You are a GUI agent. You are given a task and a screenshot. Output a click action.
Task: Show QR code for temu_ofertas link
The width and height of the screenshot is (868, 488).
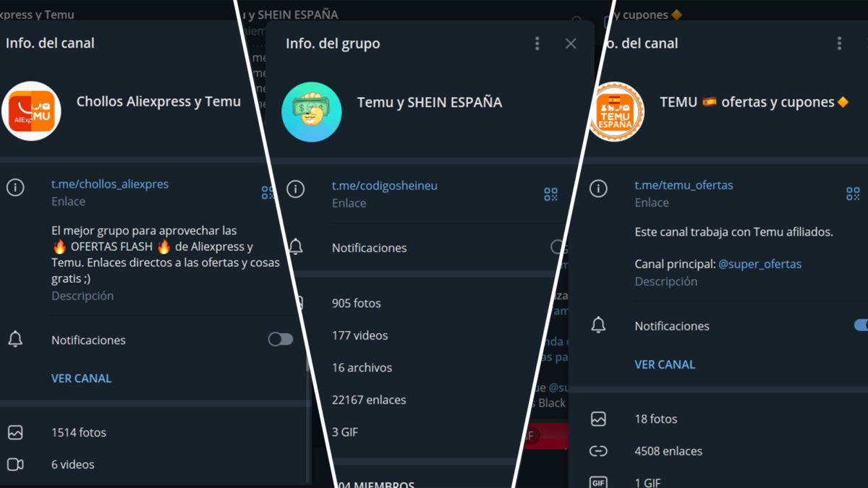pos(854,193)
